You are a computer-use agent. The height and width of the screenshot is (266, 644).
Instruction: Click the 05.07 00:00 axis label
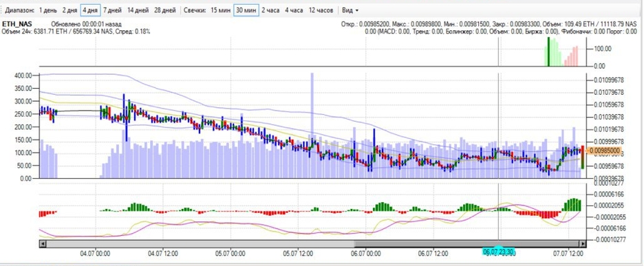click(230, 254)
